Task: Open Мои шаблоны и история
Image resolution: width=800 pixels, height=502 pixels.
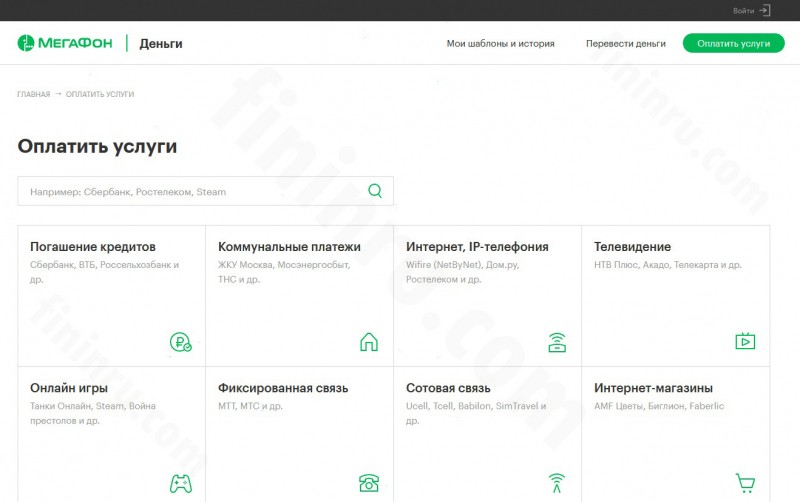Action: point(501,44)
